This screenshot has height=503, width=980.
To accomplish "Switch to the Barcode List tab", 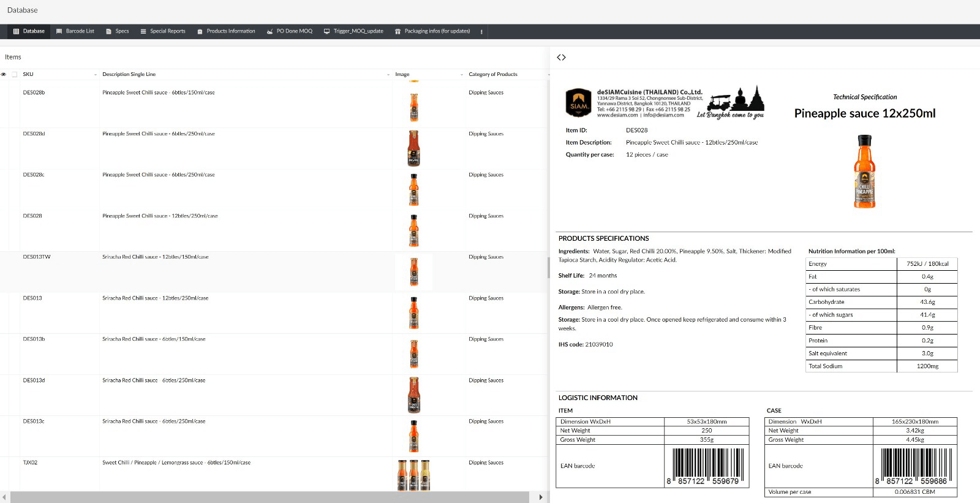I will (75, 31).
